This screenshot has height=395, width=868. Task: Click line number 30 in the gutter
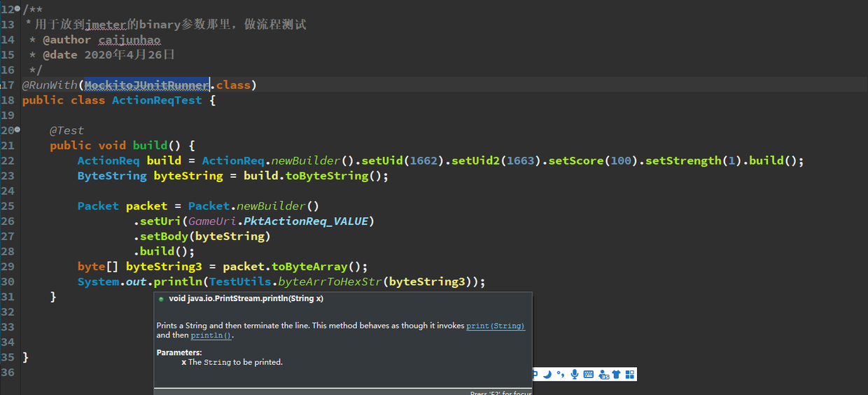pos(8,282)
